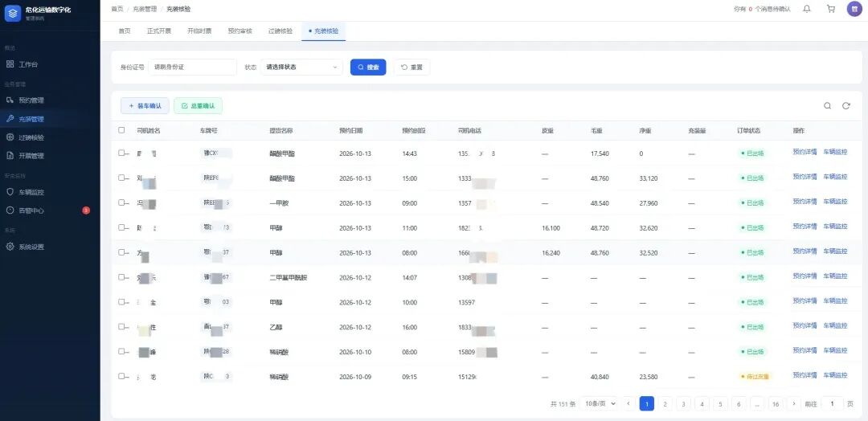Click the pagination ellipsis jump button

tap(757, 404)
